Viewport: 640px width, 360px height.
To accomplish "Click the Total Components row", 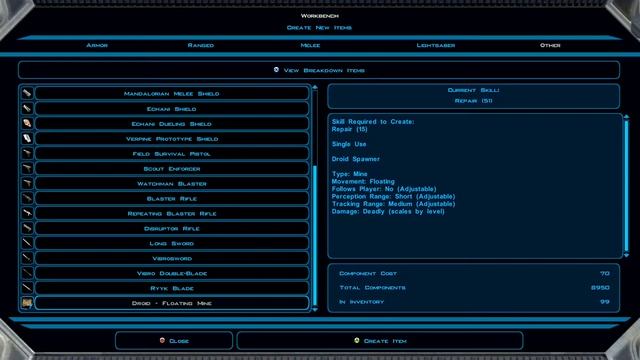I will coord(474,288).
